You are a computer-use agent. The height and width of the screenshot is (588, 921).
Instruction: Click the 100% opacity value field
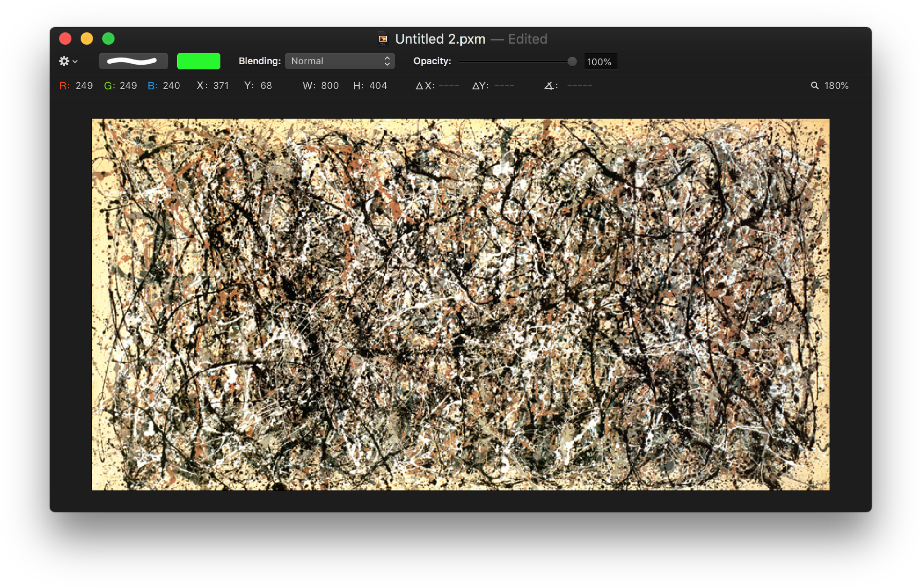click(600, 62)
